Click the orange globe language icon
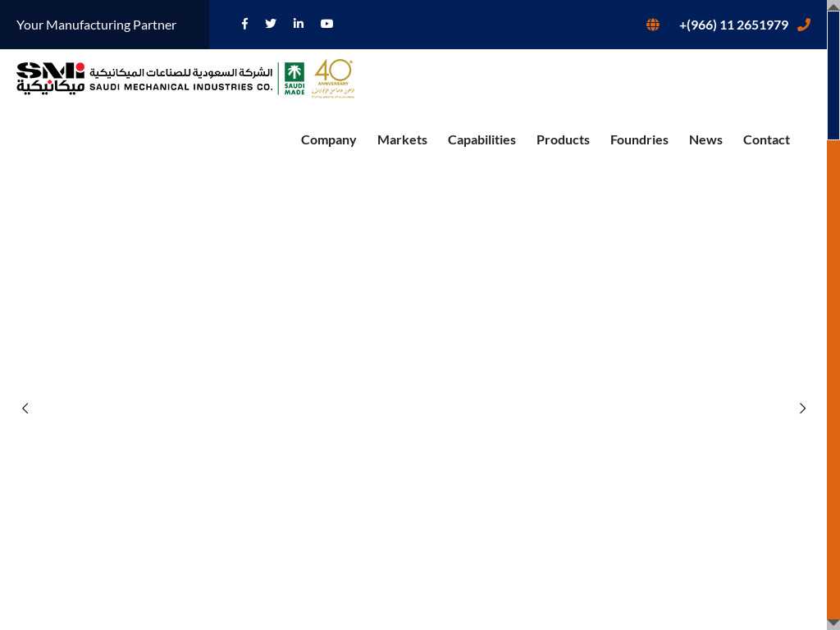Image resolution: width=840 pixels, height=630 pixels. (x=653, y=25)
